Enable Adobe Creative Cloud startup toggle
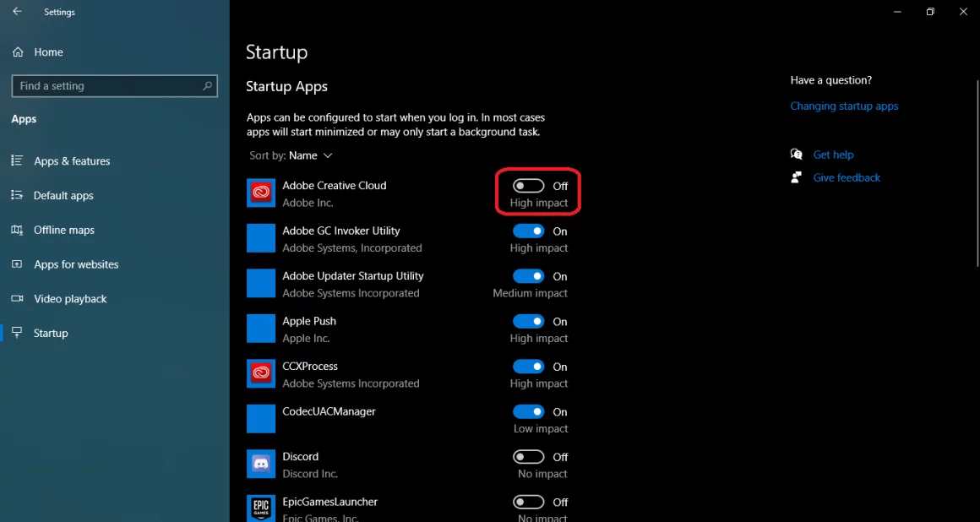 pos(529,187)
